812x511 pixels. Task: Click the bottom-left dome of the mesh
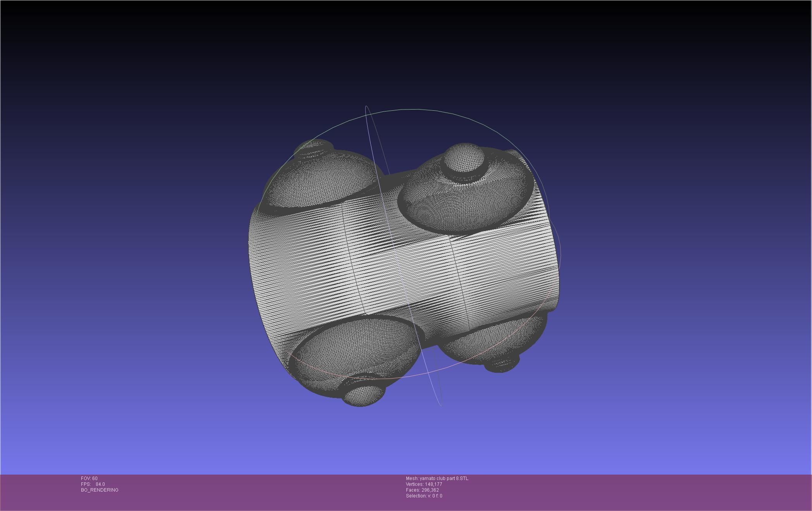tap(354, 350)
